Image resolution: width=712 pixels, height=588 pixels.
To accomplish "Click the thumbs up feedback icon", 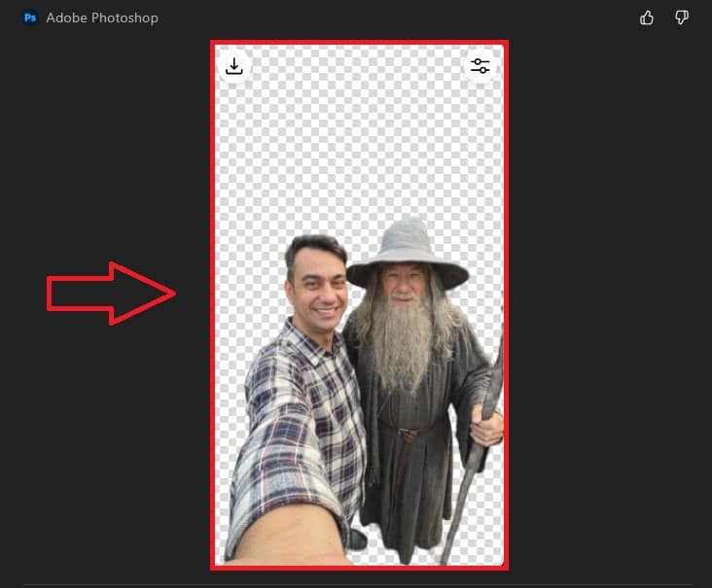I will [x=647, y=17].
